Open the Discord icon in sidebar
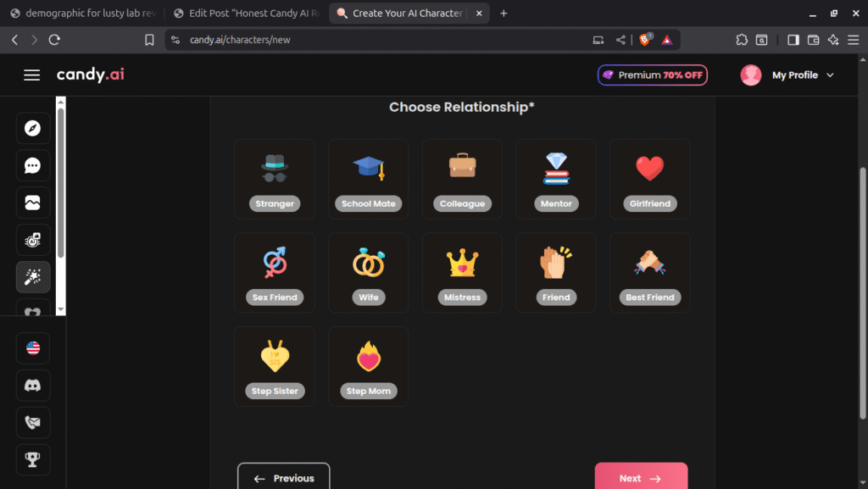This screenshot has height=489, width=868. tap(33, 385)
